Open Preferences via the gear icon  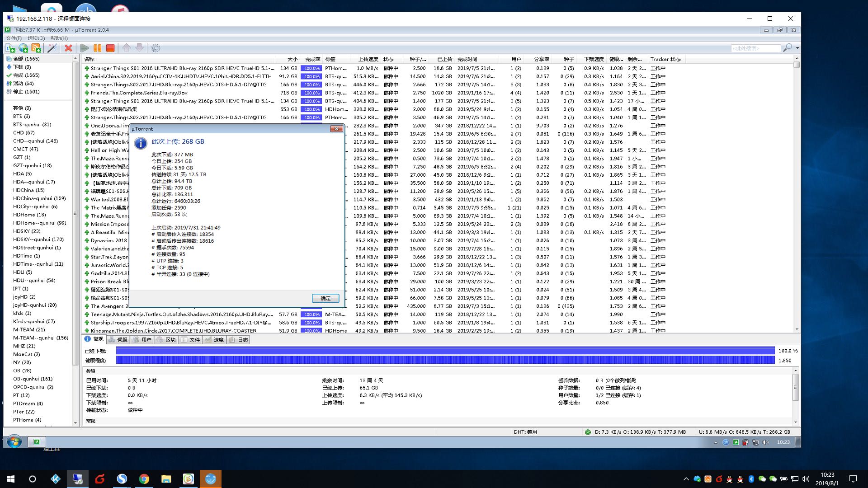156,48
